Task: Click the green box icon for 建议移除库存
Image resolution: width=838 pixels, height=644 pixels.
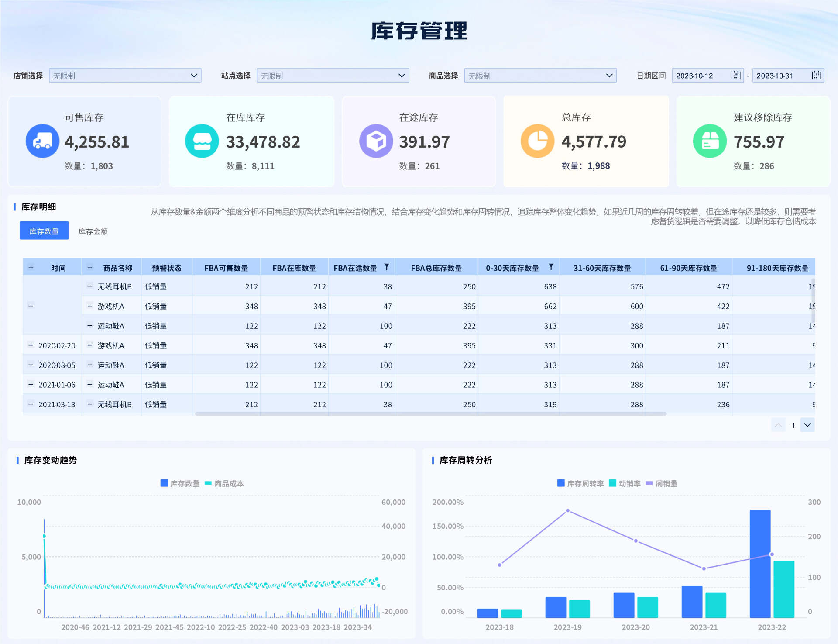Action: [710, 141]
